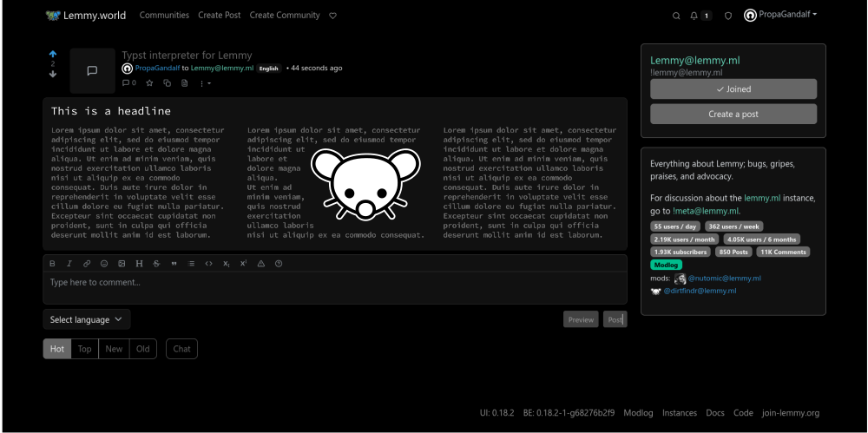Open the moderation shield icon
The height and width of the screenshot is (433, 868).
728,16
